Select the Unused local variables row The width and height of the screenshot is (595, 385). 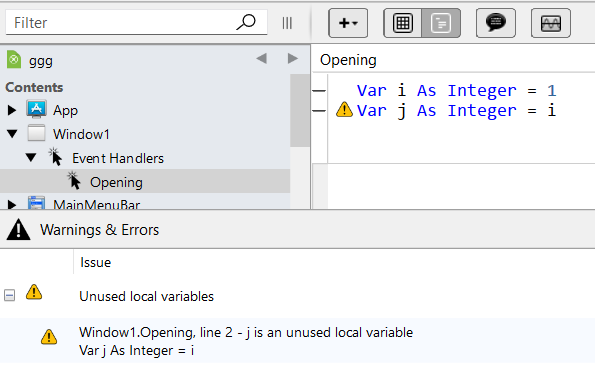pyautogui.click(x=298, y=296)
